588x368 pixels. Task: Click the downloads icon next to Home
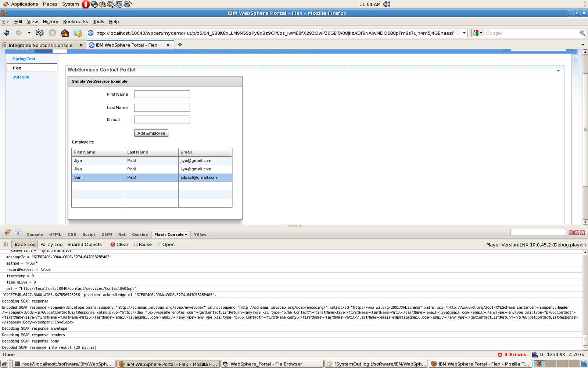click(78, 33)
